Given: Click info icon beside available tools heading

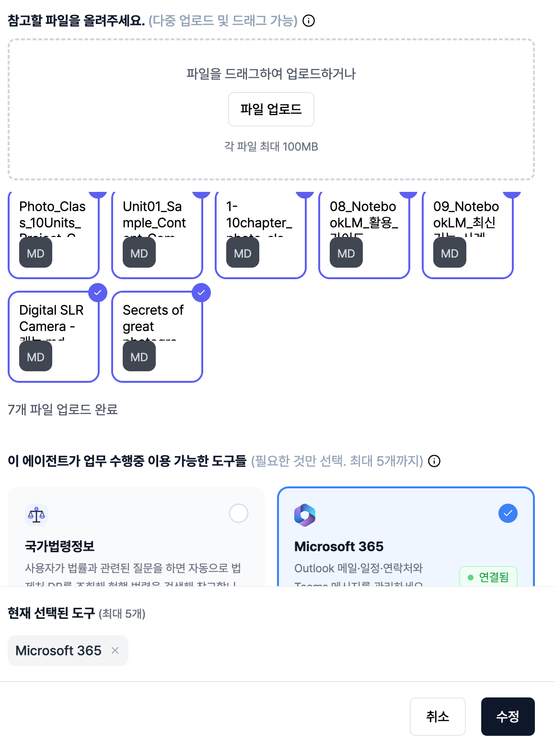Looking at the screenshot, I should point(434,461).
